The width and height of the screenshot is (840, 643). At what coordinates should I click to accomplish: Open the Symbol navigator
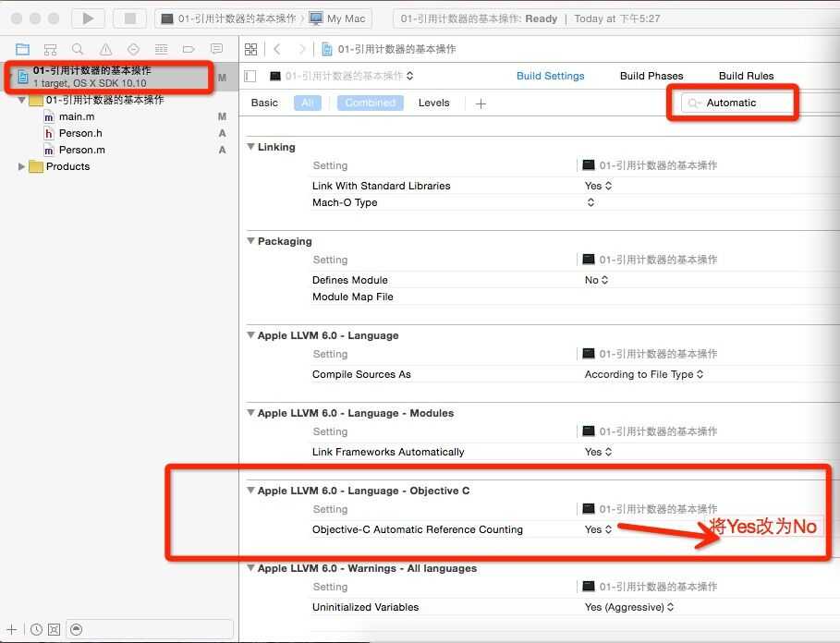[x=50, y=49]
